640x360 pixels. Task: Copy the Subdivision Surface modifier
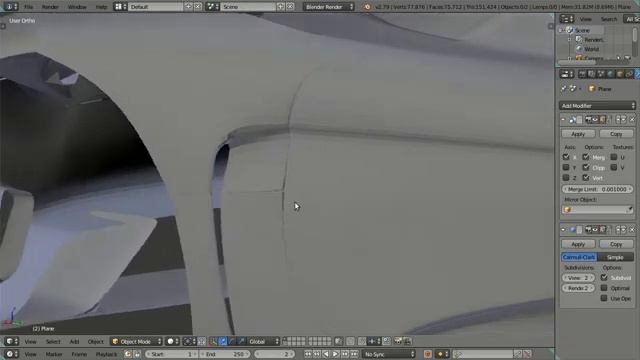coord(616,244)
